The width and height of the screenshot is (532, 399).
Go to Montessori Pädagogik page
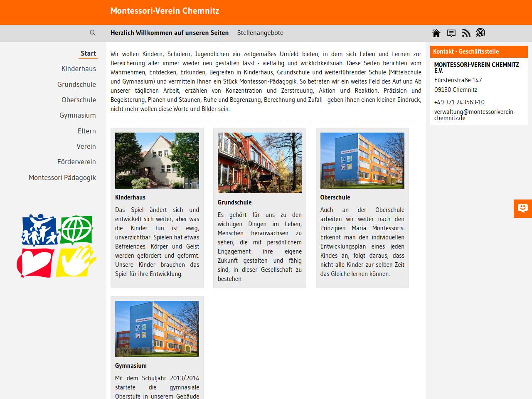click(62, 178)
